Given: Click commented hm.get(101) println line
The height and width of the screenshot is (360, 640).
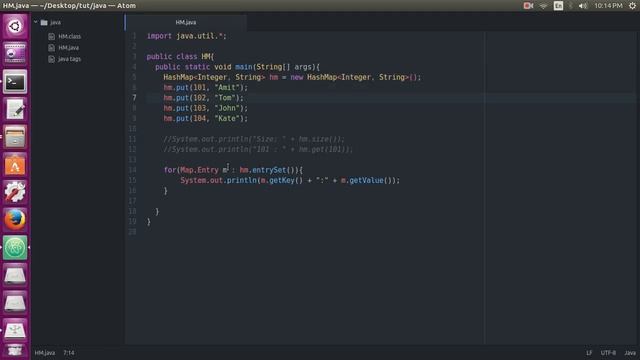Looking at the screenshot, I should tap(258, 149).
